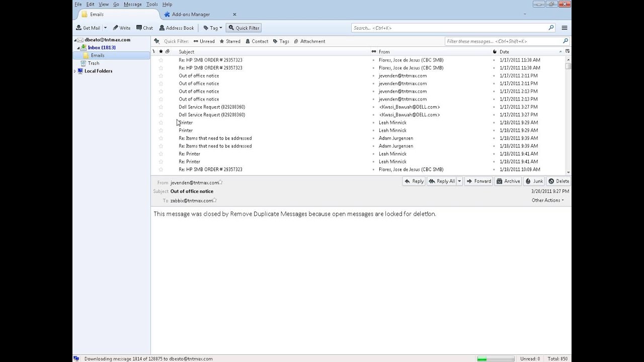The height and width of the screenshot is (362, 644).
Task: Click the download progress bar
Action: coord(496,359)
